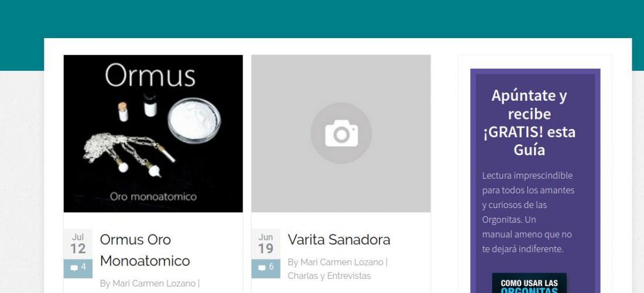Open the Ormus Oro Monoatomico article title
The image size is (644, 293).
[145, 250]
